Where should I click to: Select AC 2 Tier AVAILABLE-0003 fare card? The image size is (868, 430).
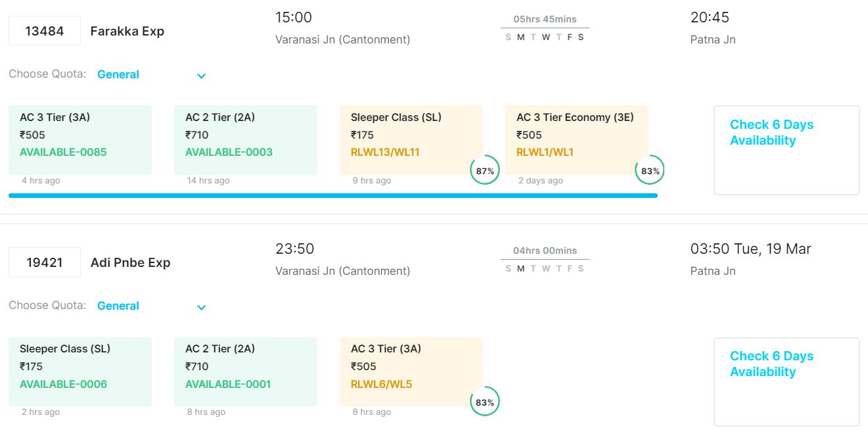tap(246, 140)
